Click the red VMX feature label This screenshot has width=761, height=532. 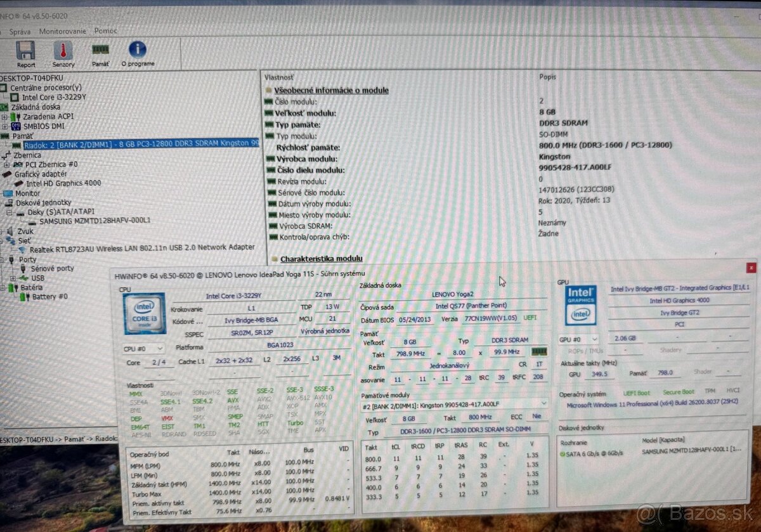pos(167,418)
